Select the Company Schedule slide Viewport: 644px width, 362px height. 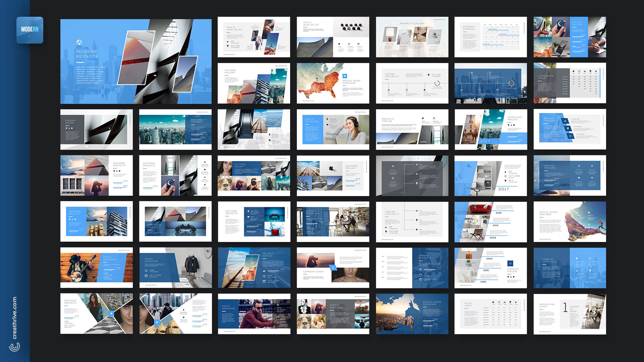click(490, 37)
